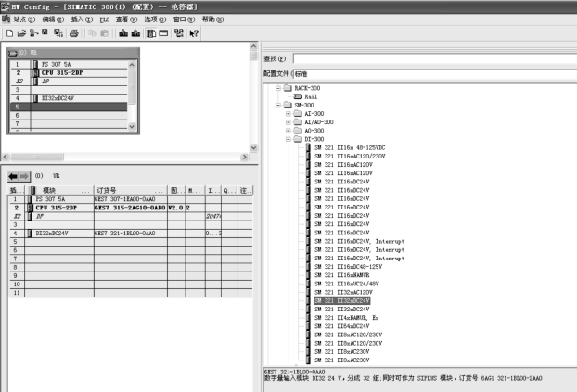Viewport: 577px width, 392px height.
Task: Select slot 5 row in UR rack
Action: [x=69, y=107]
